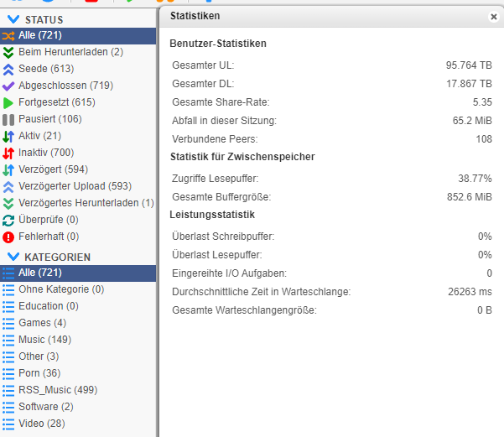Image resolution: width=504 pixels, height=437 pixels.
Task: Choose the Games (4) category
Action: tap(42, 323)
